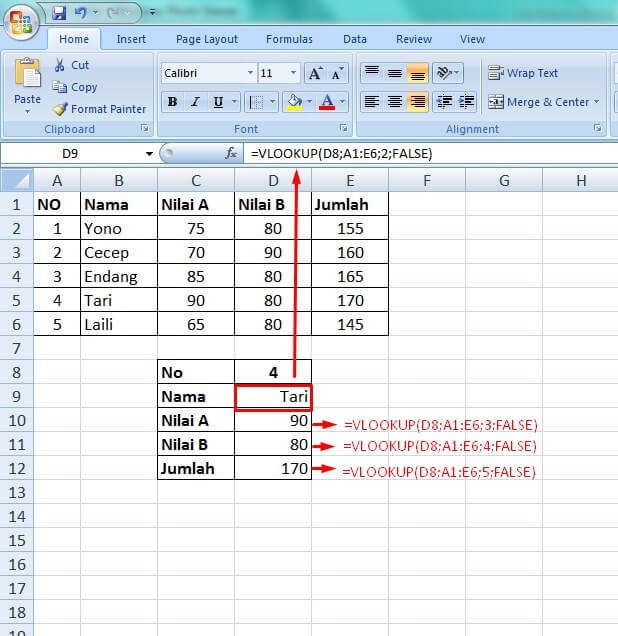Open the Data tab
Screen dimensions: 618x636
pyautogui.click(x=355, y=39)
